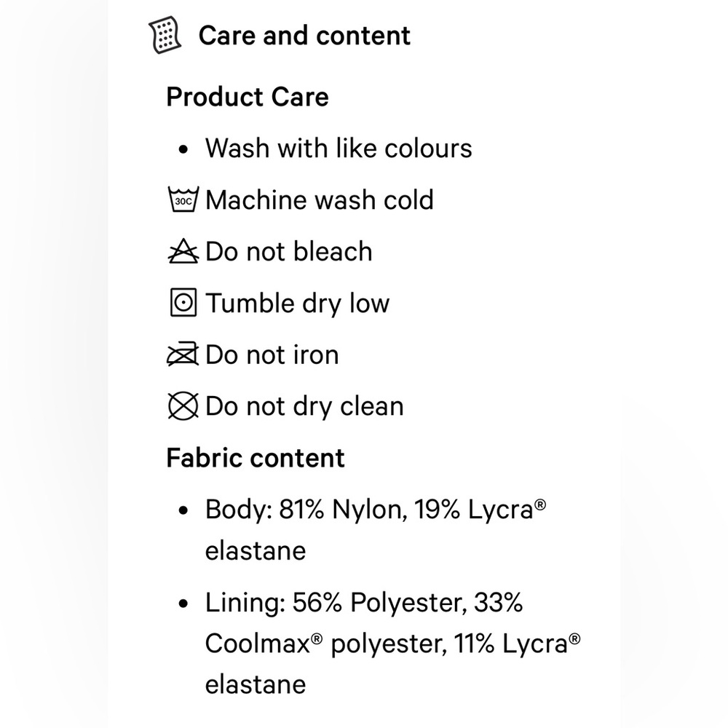This screenshot has width=728, height=728.
Task: Click the Body 81% Nylon fabric line
Action: coord(376,530)
